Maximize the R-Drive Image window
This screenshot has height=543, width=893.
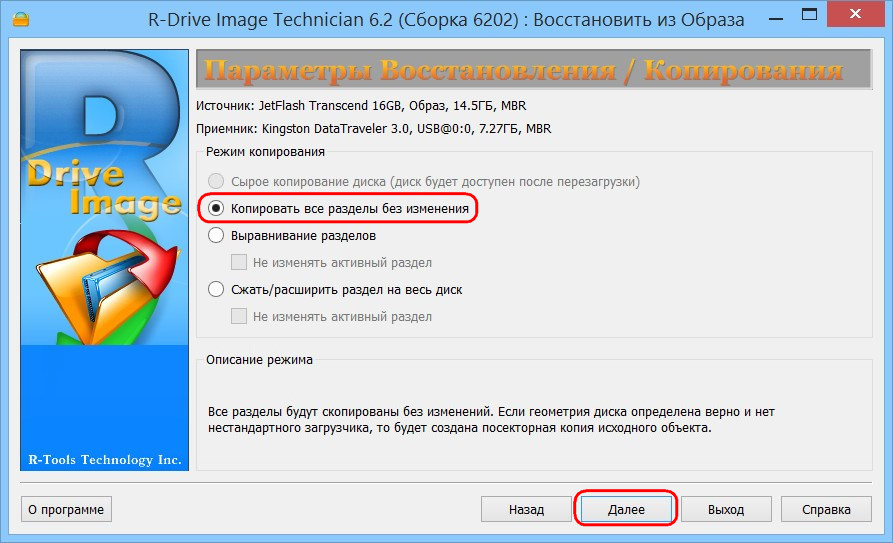pos(809,15)
